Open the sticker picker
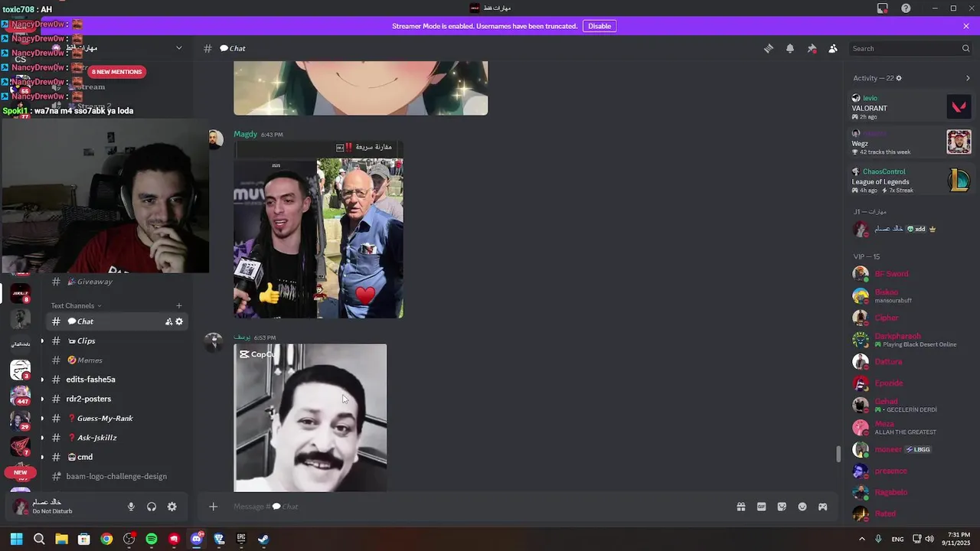Image resolution: width=980 pixels, height=551 pixels. pos(782,507)
